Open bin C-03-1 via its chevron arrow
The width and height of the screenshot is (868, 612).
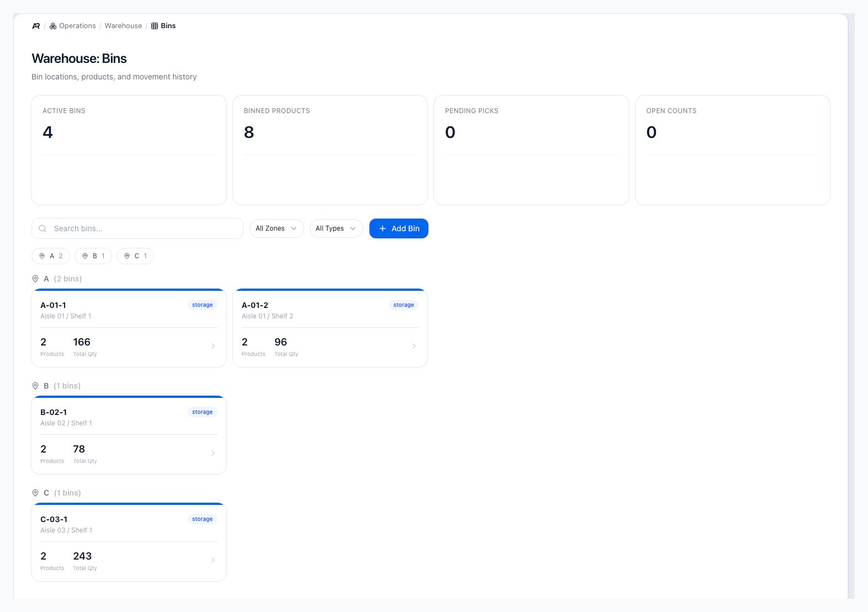213,560
